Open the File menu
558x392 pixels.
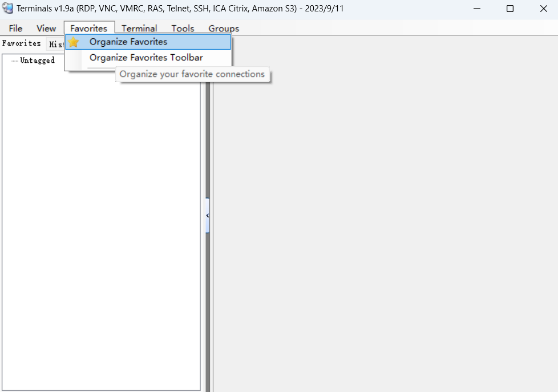pyautogui.click(x=15, y=28)
